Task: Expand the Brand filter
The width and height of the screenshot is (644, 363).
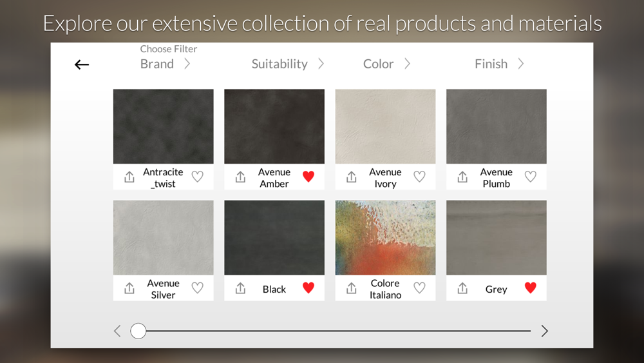Action: point(165,64)
